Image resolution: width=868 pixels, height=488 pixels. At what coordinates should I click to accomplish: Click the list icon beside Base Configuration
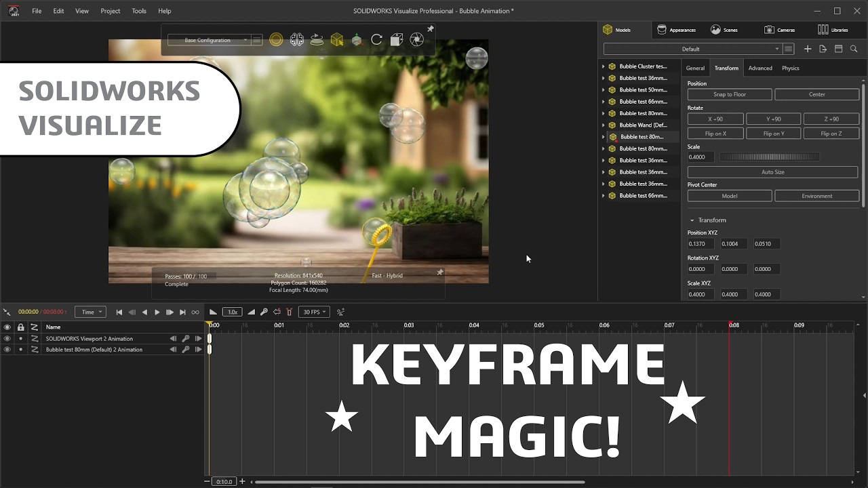(x=256, y=40)
